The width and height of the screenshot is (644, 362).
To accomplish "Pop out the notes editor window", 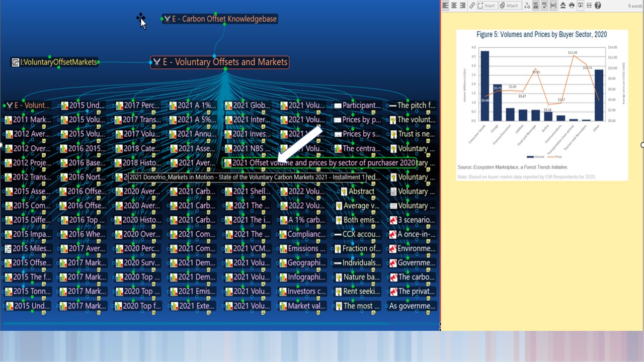I will pos(580,6).
